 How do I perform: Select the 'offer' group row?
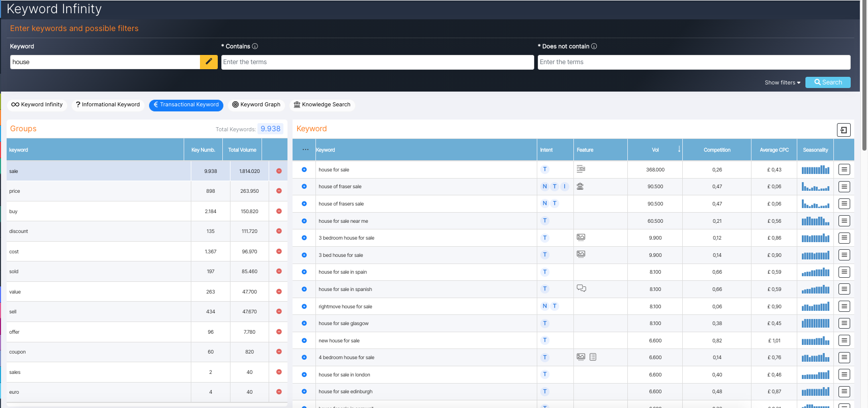coord(147,332)
